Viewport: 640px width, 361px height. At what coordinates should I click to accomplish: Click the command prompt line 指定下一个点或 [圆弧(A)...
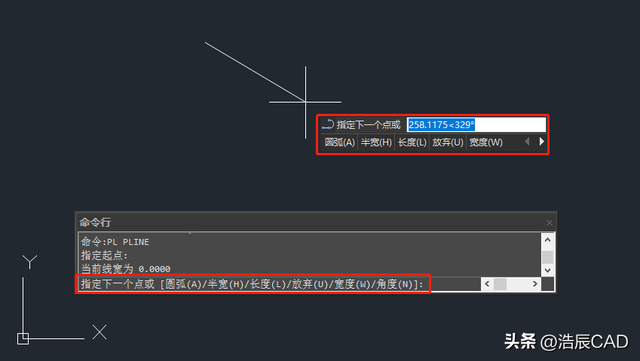(x=253, y=284)
